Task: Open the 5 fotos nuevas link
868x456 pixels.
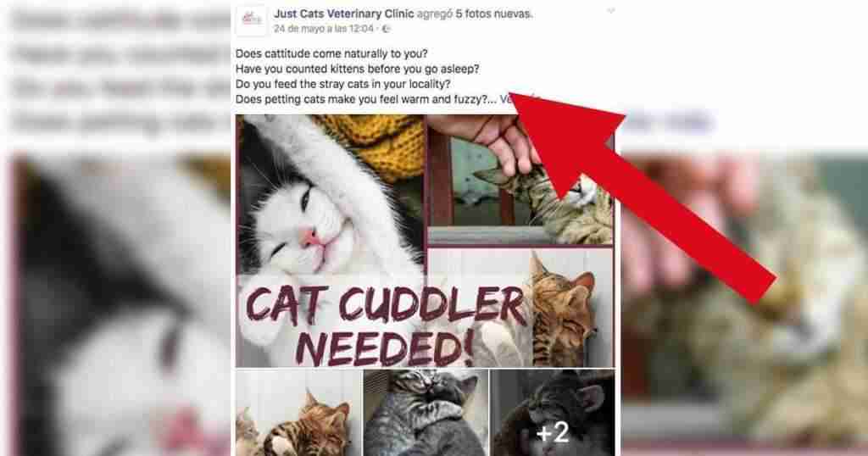Action: click(x=494, y=14)
